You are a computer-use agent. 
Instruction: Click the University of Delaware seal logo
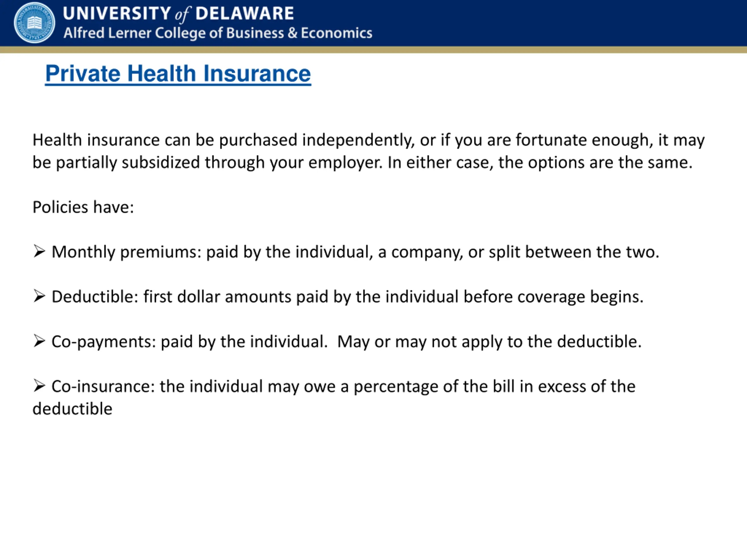coord(34,23)
